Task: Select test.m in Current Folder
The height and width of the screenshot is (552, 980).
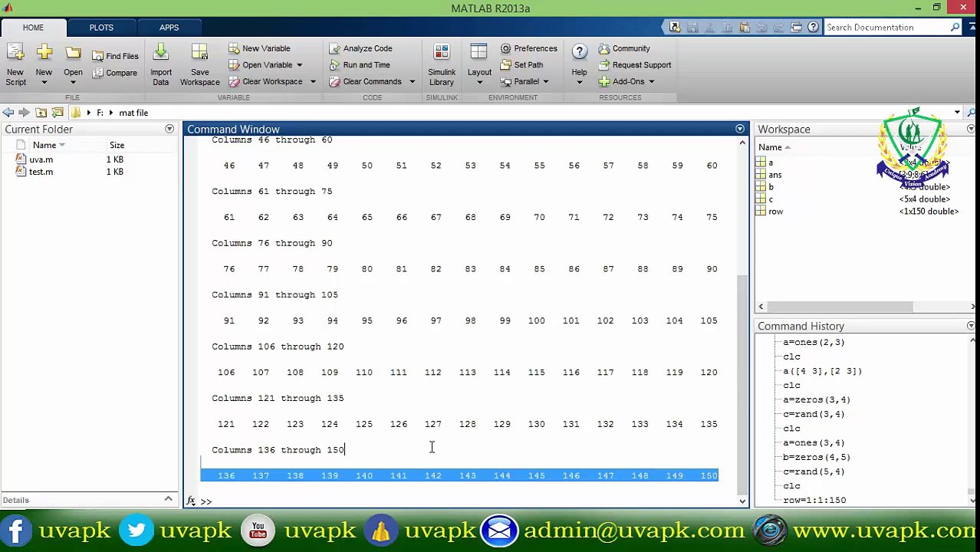Action: [x=41, y=172]
